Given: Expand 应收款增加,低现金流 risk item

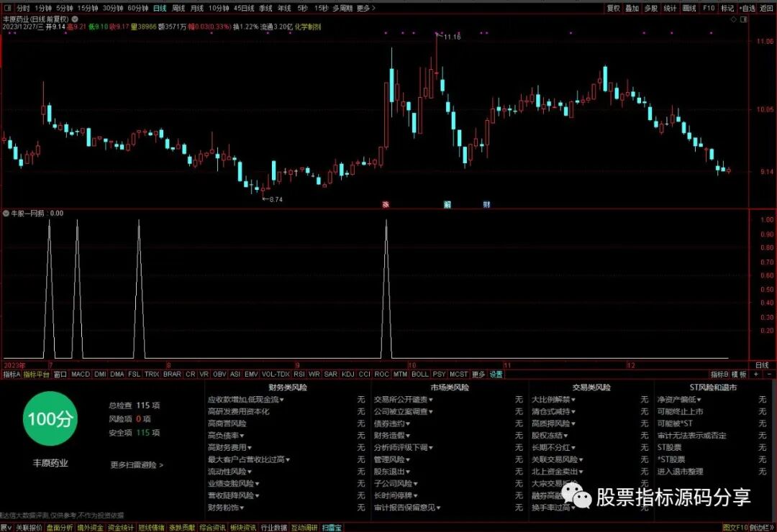Looking at the screenshot, I should pyautogui.click(x=246, y=400).
